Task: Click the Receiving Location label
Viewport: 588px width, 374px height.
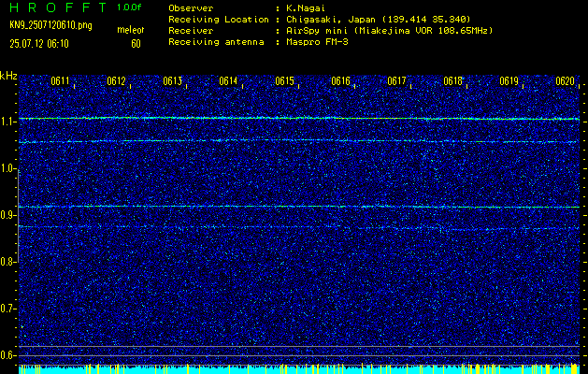Action: (219, 20)
